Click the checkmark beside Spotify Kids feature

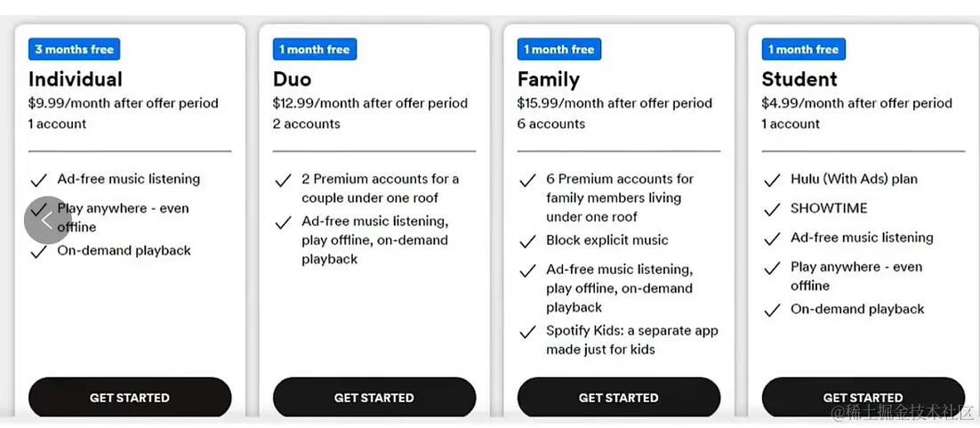[527, 332]
